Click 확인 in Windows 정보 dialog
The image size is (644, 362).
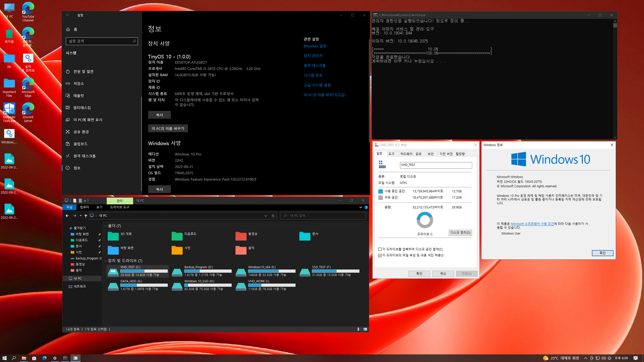coord(602,253)
